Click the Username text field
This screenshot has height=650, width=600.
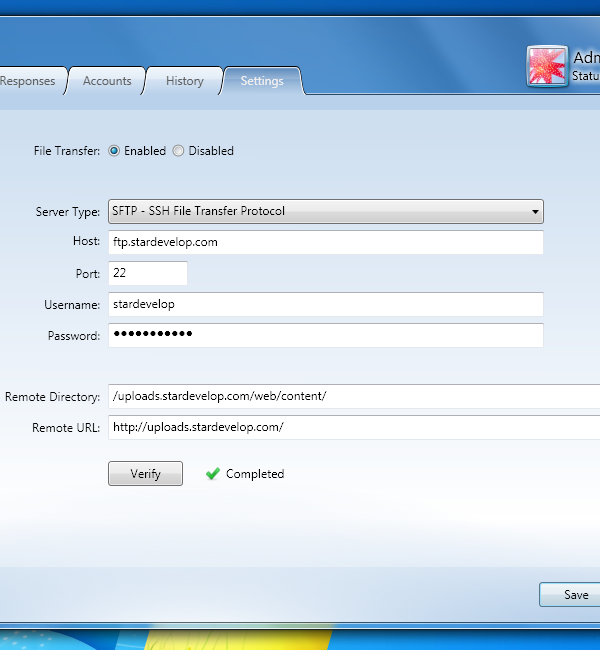325,304
